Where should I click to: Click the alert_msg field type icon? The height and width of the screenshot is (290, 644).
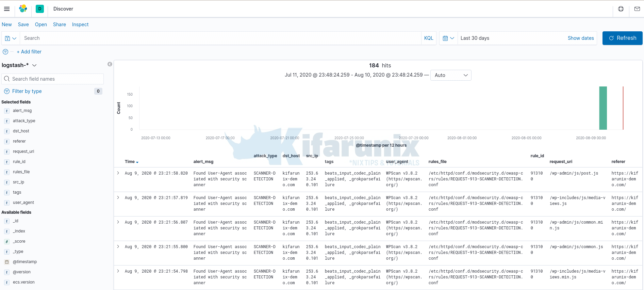[x=7, y=111]
